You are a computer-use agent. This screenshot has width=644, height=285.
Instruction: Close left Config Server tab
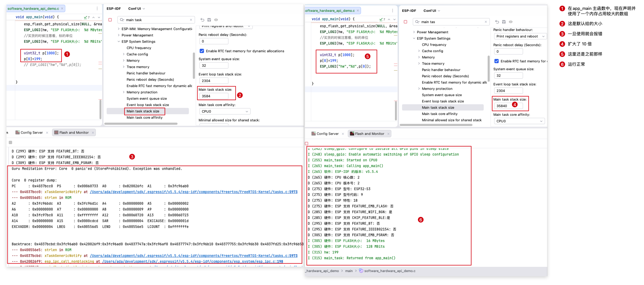pos(47,132)
